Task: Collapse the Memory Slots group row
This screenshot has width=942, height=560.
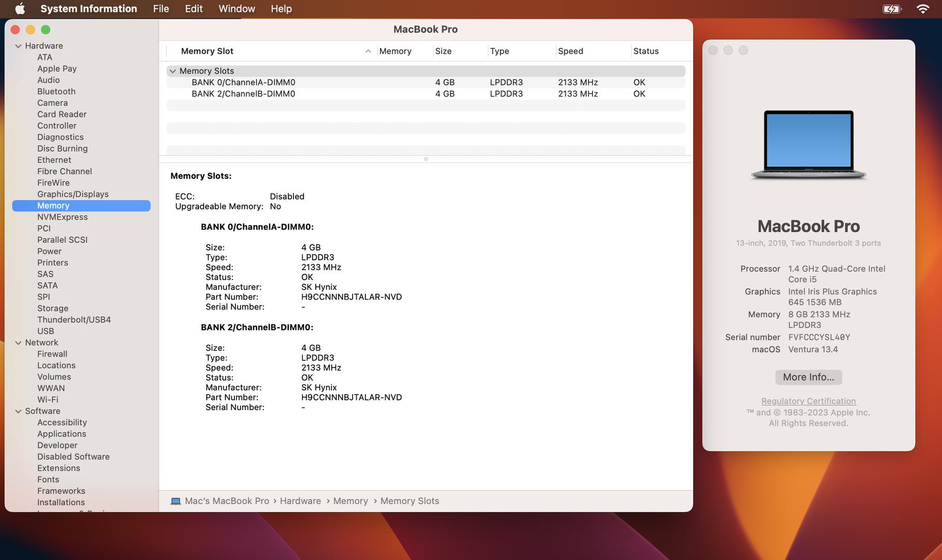Action: pyautogui.click(x=173, y=71)
